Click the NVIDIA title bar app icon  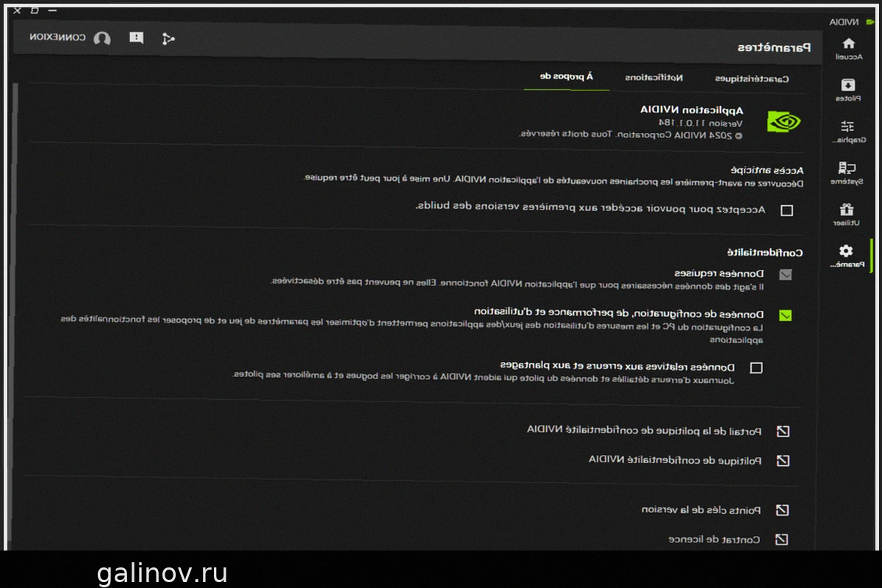[x=872, y=22]
